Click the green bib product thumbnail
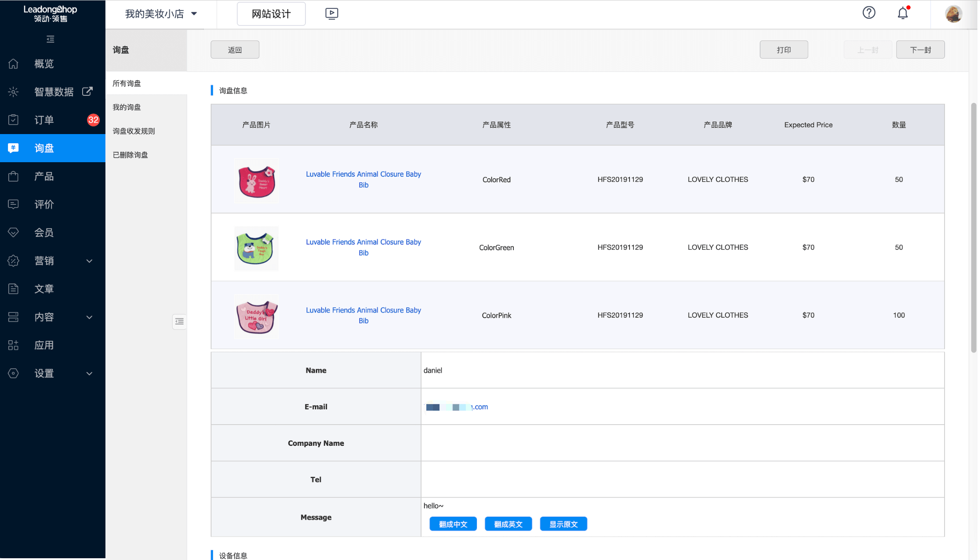Viewport: 980px width, 560px height. [x=256, y=247]
